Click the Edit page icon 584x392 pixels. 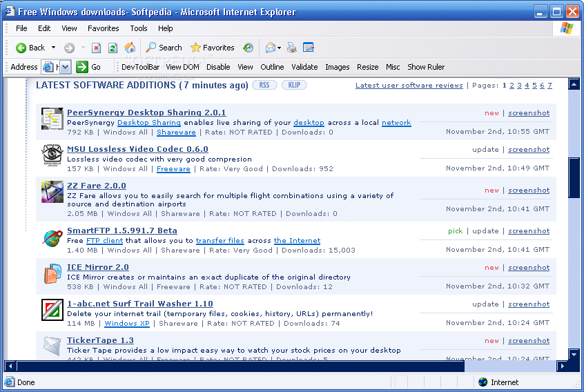click(309, 48)
